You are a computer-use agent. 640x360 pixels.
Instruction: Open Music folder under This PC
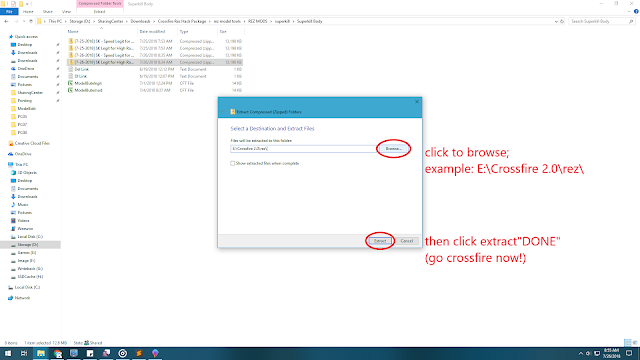click(x=23, y=204)
